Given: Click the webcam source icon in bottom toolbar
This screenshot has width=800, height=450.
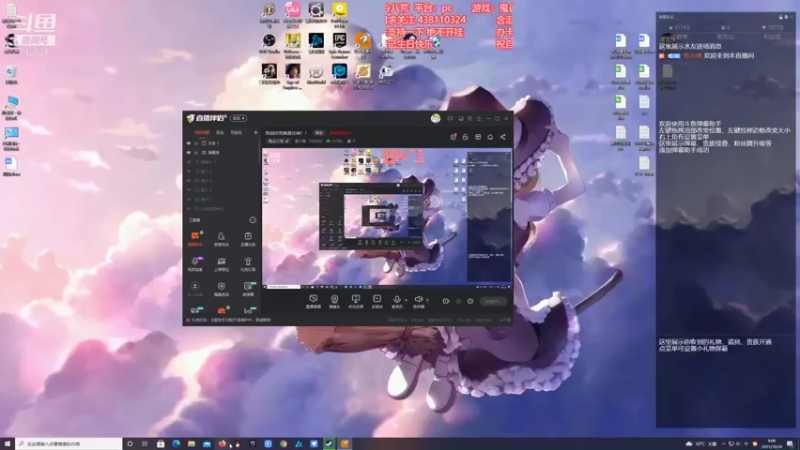Looking at the screenshot, I should (x=334, y=299).
